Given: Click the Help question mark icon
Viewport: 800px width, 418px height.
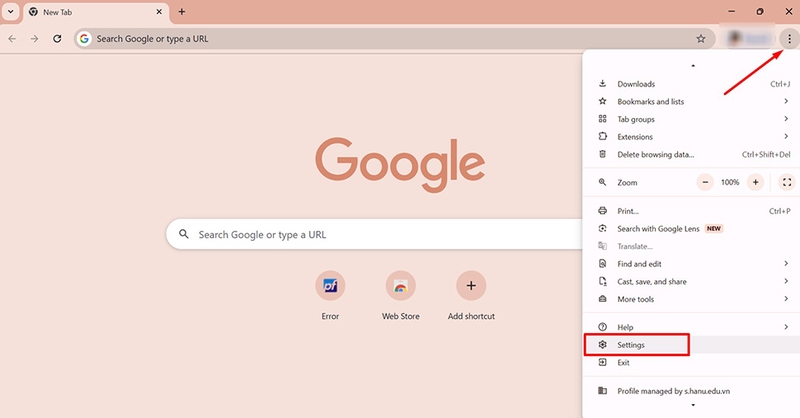Looking at the screenshot, I should 603,327.
